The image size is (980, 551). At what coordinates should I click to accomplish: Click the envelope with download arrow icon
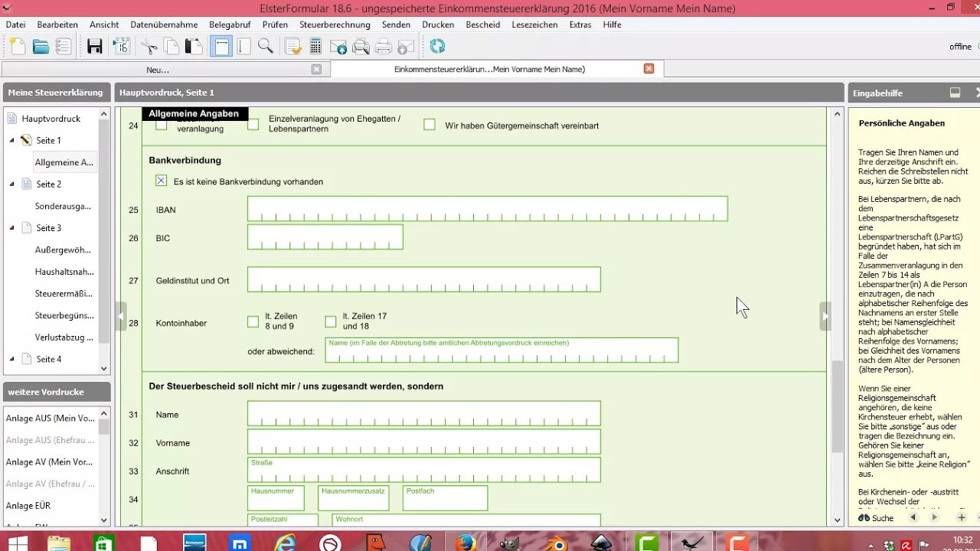click(x=406, y=47)
